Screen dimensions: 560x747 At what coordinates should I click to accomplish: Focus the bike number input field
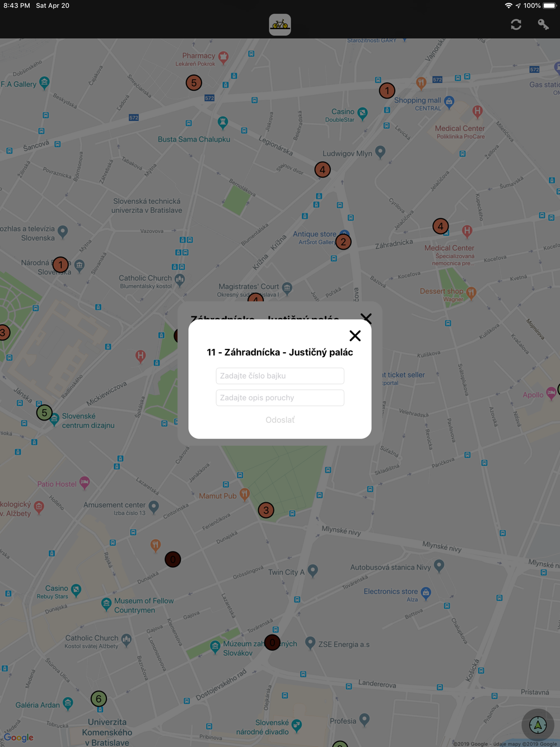tap(280, 376)
